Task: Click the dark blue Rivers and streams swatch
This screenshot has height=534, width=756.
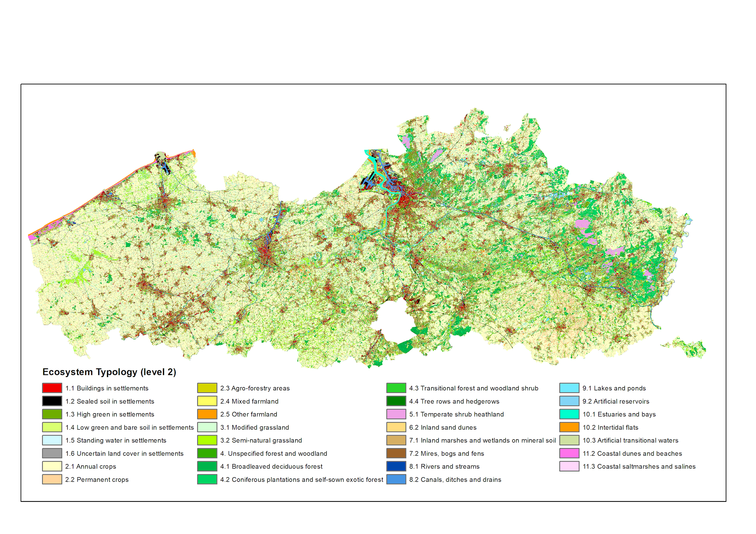Action: [396, 466]
